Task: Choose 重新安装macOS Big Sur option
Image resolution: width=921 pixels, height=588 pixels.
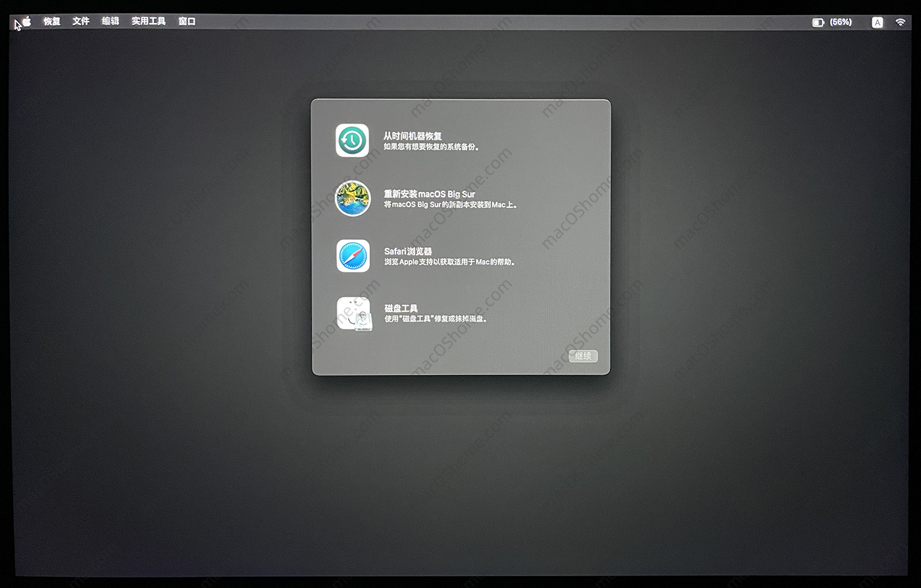Action: pos(430,194)
